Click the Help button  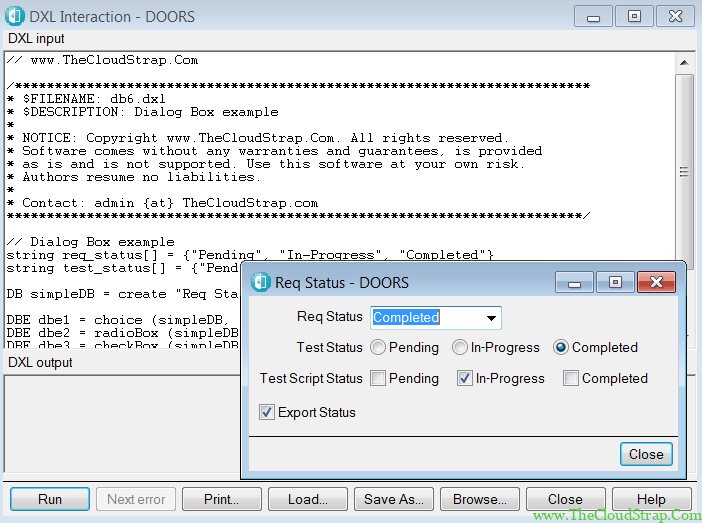[651, 499]
